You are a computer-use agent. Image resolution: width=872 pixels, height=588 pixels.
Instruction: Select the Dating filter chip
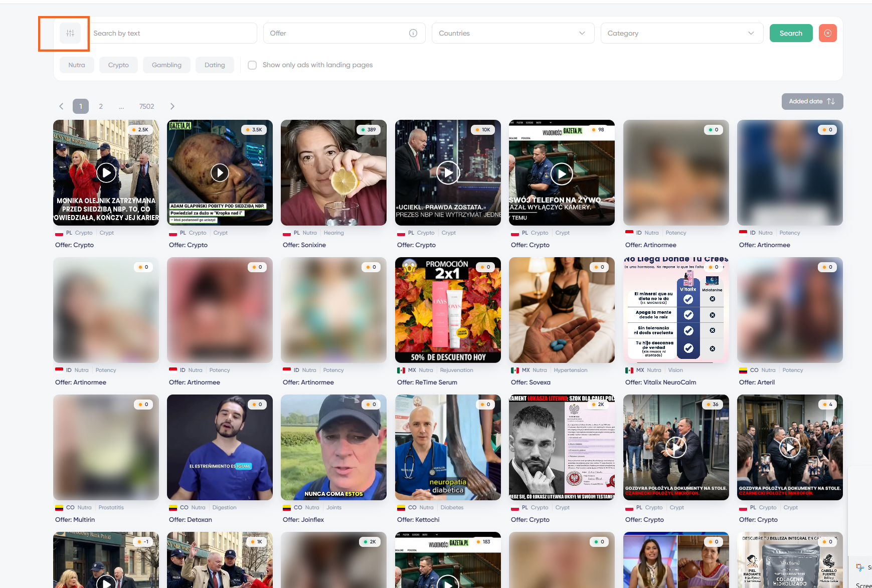[x=215, y=65]
